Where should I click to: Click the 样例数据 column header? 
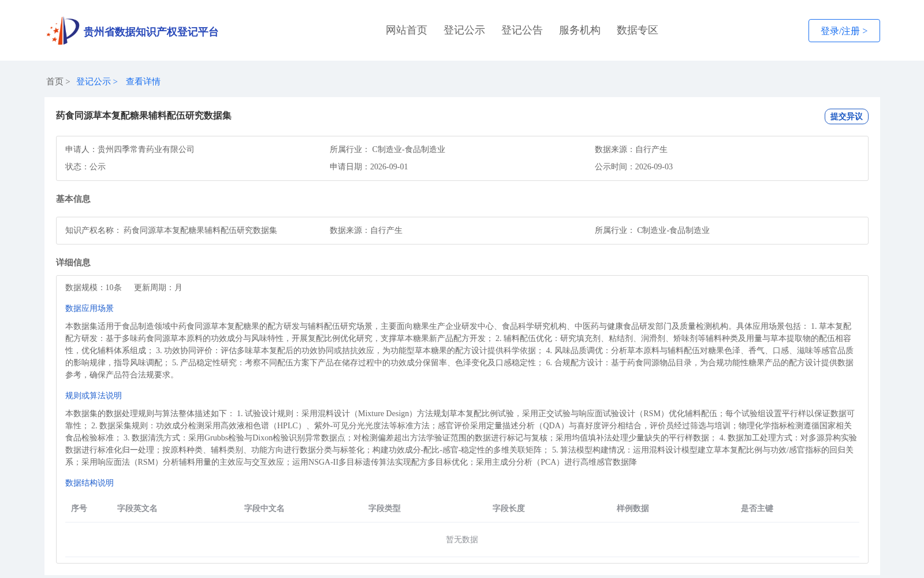click(633, 508)
